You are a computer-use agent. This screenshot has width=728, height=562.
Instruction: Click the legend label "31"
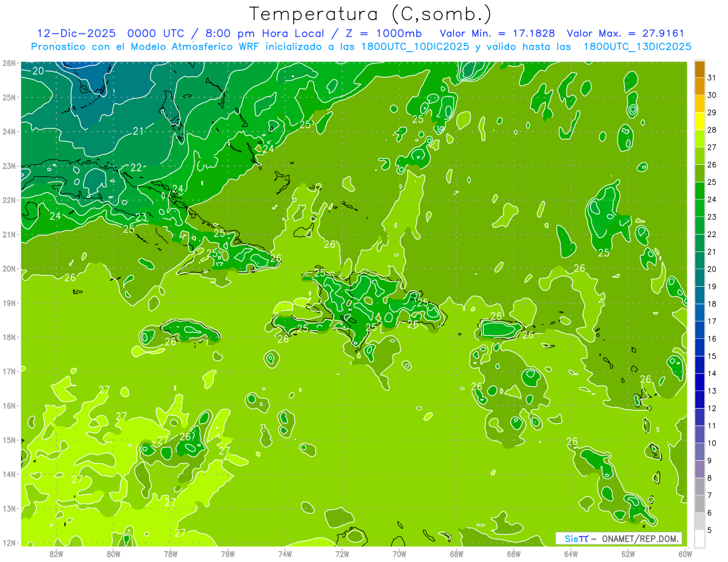click(712, 78)
